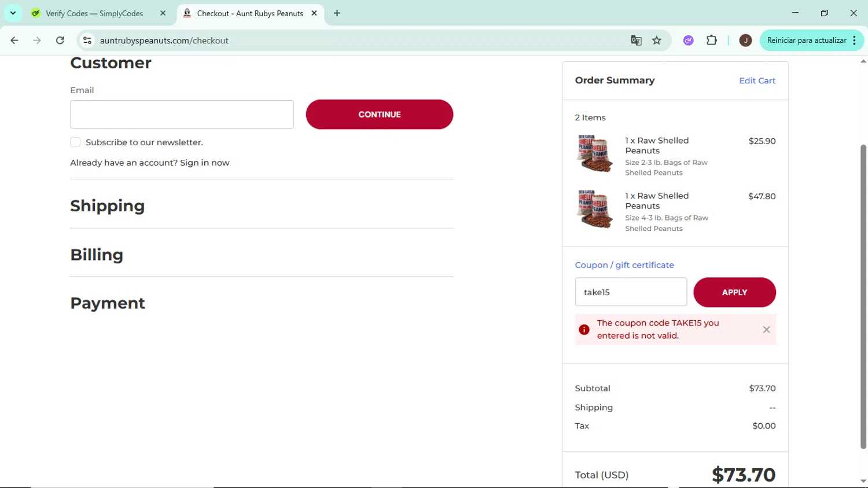Open the purple browser extension icon
Screen dimensions: 868x488
click(x=688, y=41)
